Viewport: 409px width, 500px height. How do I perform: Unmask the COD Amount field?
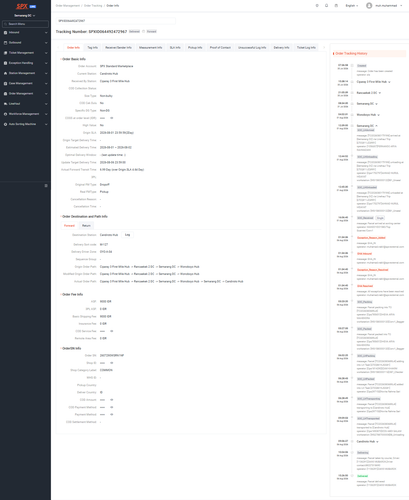click(x=112, y=400)
